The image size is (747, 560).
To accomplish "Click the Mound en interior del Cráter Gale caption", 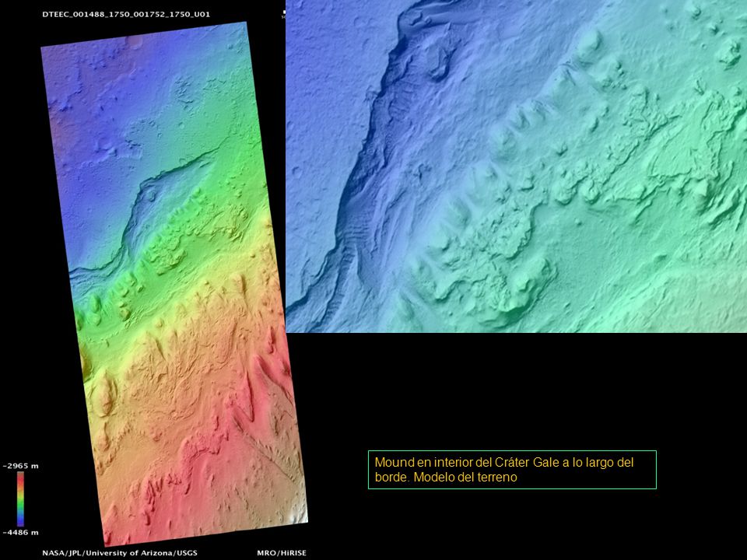I will [512, 470].
